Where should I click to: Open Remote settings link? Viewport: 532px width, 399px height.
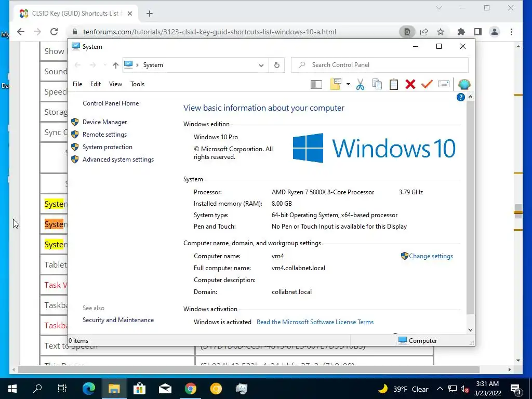[x=104, y=135]
